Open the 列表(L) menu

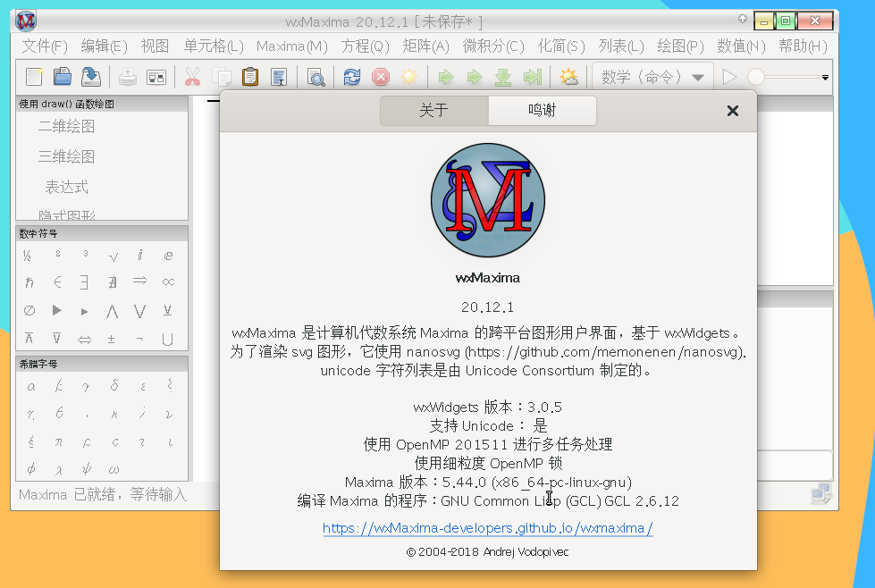tap(621, 46)
